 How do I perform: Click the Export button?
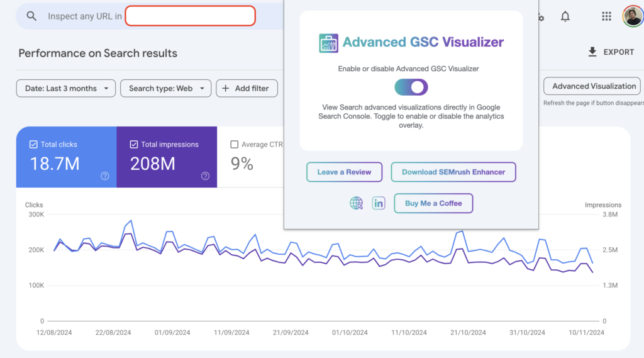611,52
